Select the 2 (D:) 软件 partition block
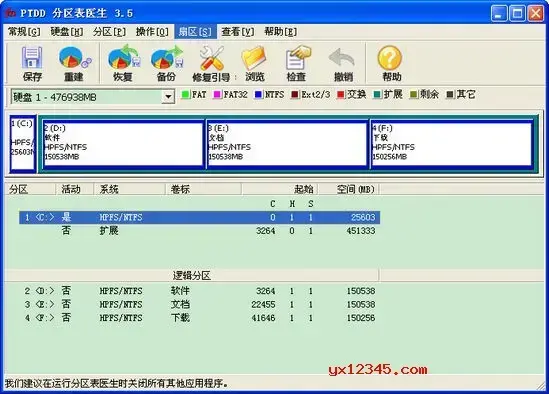This screenshot has height=394, width=549. pos(123,144)
